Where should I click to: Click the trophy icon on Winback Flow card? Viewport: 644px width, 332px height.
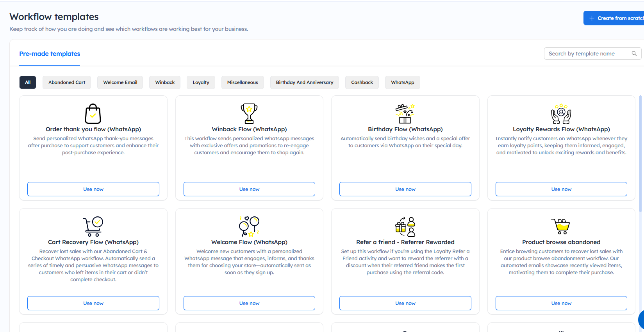coord(249,114)
